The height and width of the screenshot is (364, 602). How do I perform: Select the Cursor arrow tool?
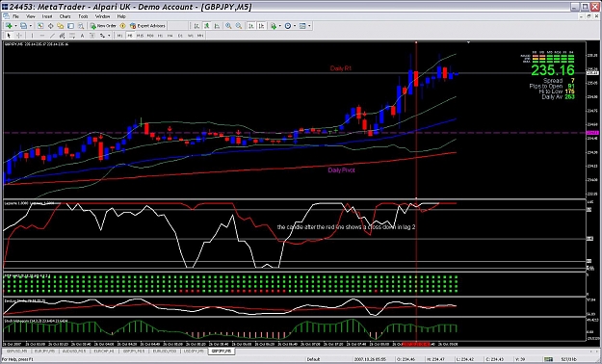pyautogui.click(x=9, y=36)
